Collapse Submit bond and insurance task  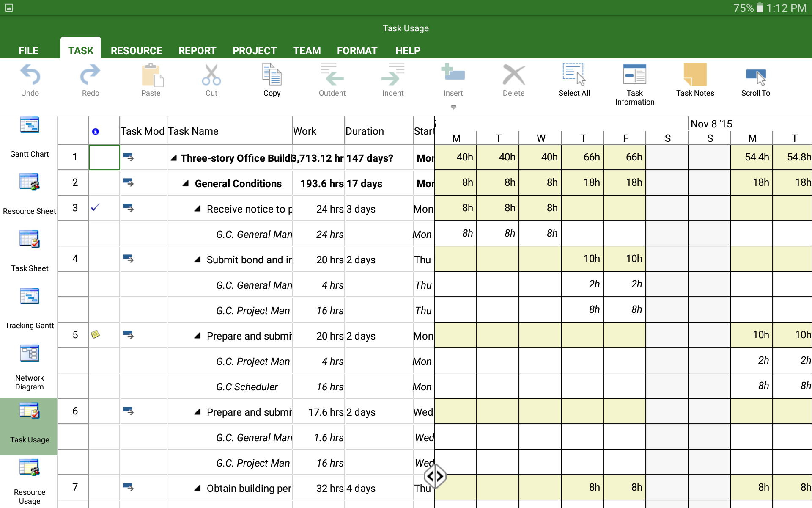197,260
